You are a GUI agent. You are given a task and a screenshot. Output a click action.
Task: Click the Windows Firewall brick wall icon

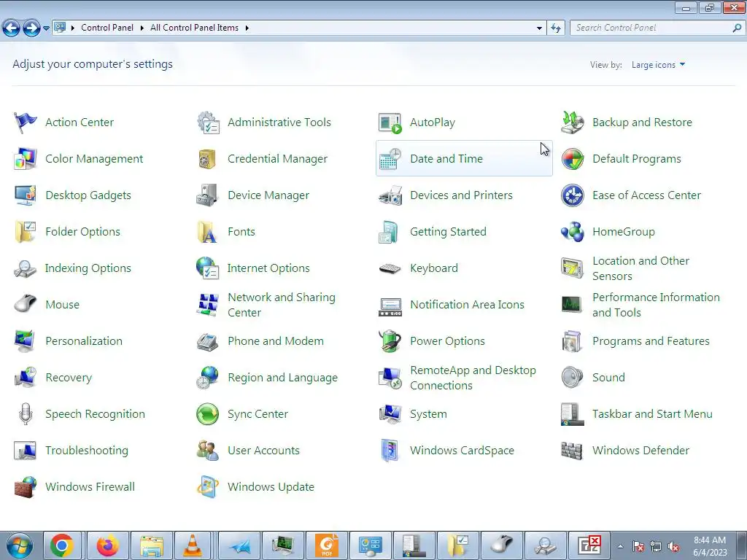tap(26, 487)
